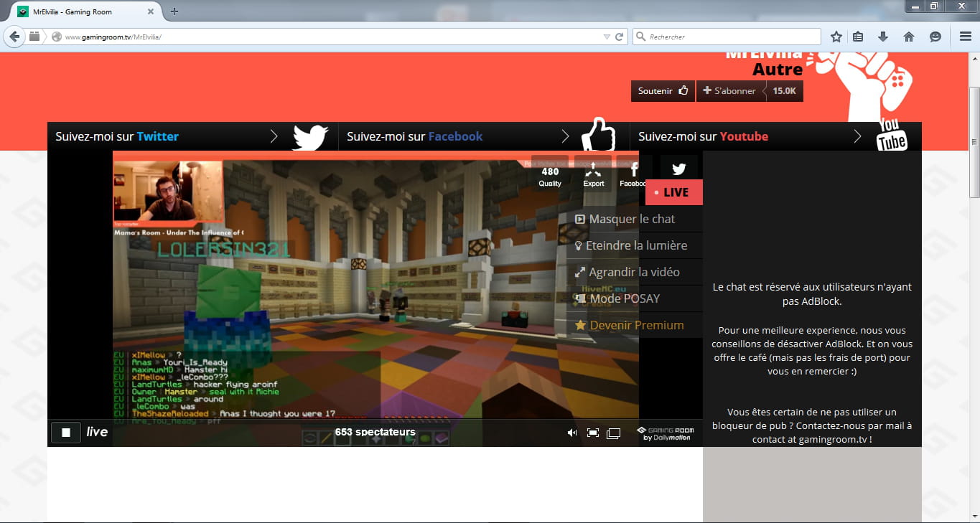Viewport: 980px width, 523px height.
Task: Share via Twitter icon on player
Action: (678, 169)
